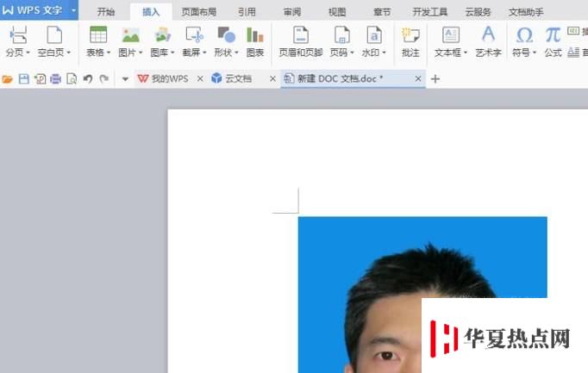
Task: Click the 页码 page number icon
Action: tap(341, 34)
